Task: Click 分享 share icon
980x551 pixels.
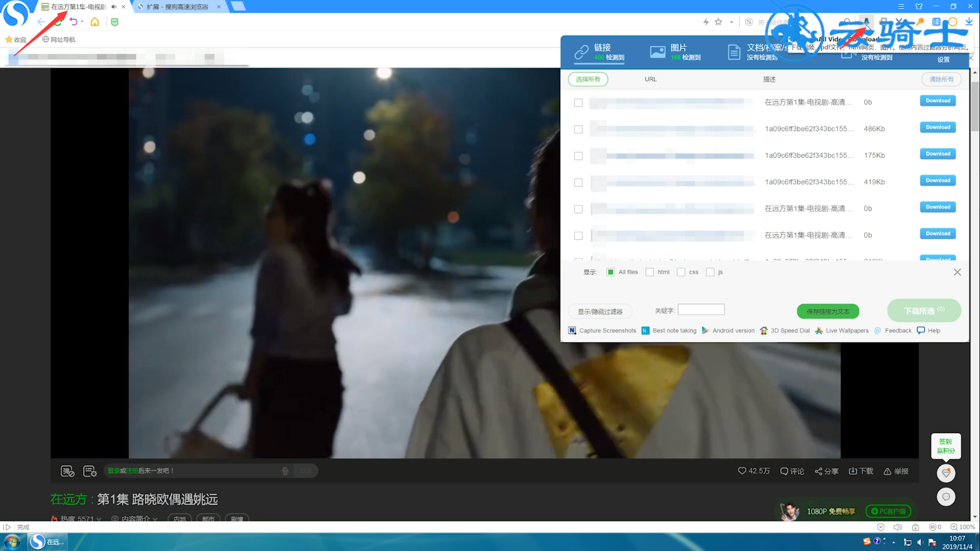Action: tap(827, 471)
